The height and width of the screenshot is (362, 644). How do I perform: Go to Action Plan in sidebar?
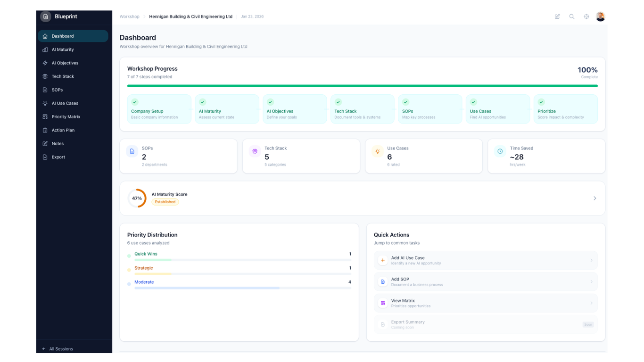(63, 130)
